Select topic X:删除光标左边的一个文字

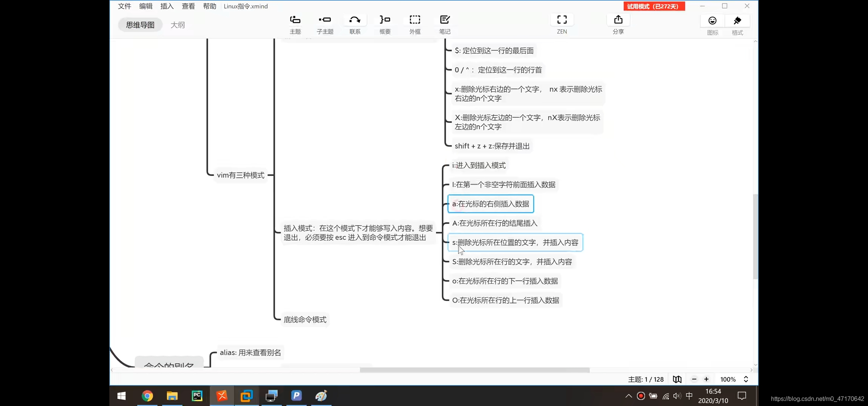528,122
